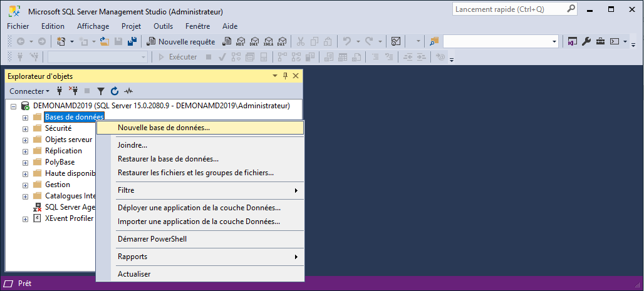Viewport: 644px width, 291px height.
Task: Expand the XEvent Profiler node
Action: 25,219
